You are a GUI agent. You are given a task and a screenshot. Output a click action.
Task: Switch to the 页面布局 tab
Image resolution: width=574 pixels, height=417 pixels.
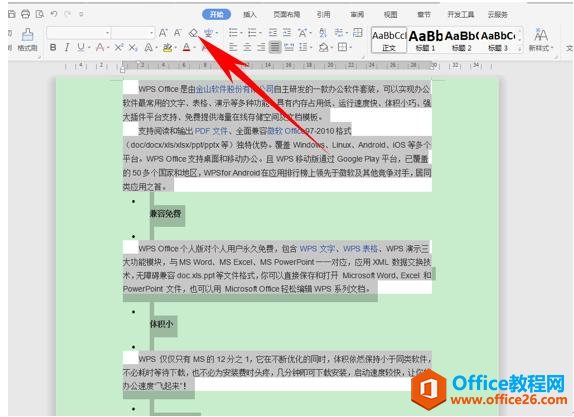(x=286, y=14)
